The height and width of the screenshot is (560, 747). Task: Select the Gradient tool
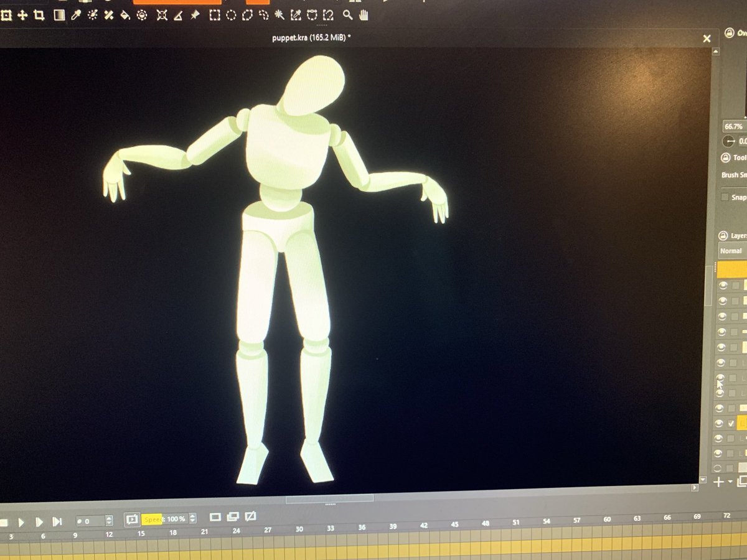tap(60, 15)
